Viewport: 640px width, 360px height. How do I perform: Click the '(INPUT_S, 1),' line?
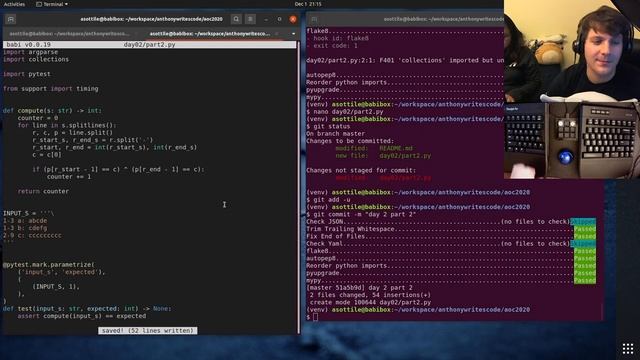(56, 287)
